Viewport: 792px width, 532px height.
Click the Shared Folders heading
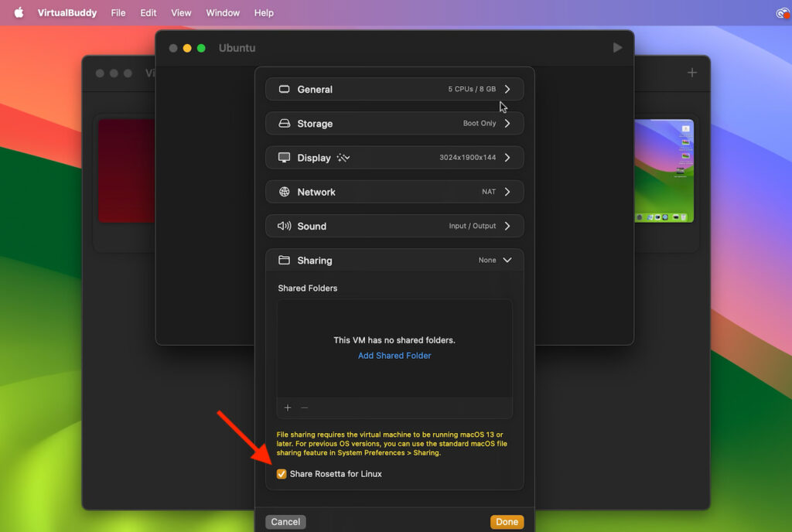pos(308,288)
